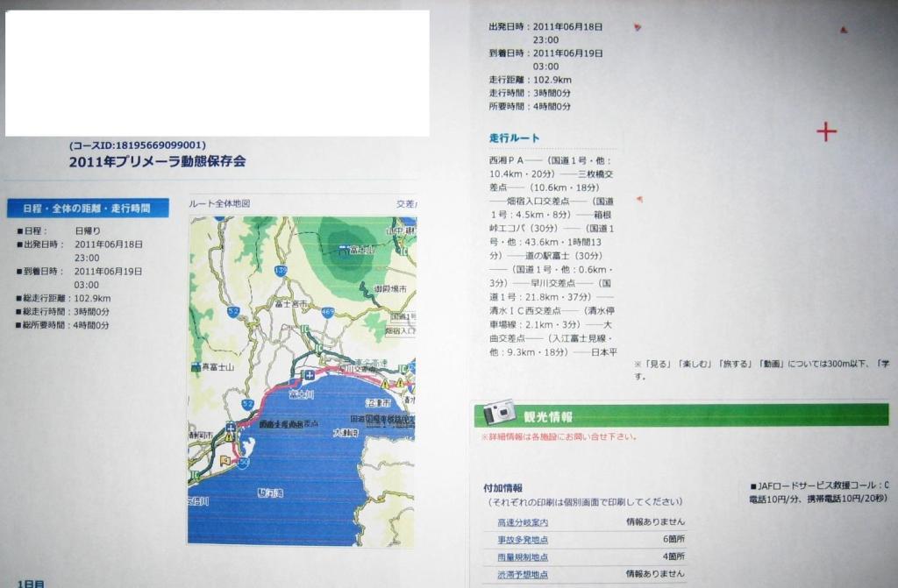The height and width of the screenshot is (588, 898).
Task: Click the red note ※詳細情報は各施設にお問い合せ下さい。
Action: pos(559,436)
